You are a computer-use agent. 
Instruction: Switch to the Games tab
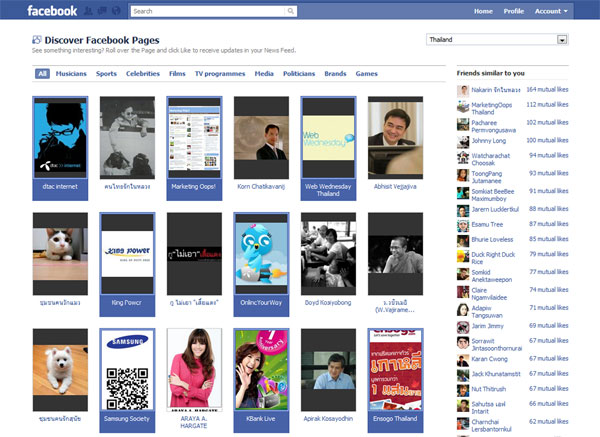[367, 73]
